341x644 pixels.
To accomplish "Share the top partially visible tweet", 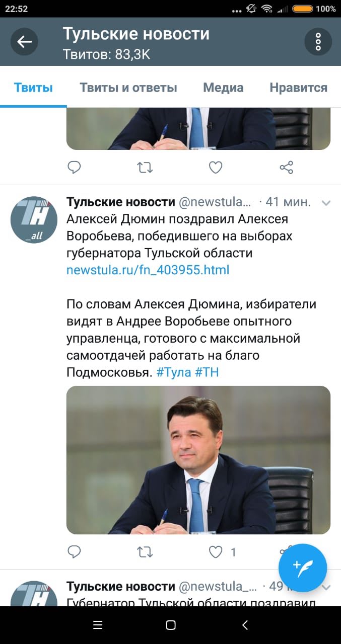I will coord(286,167).
